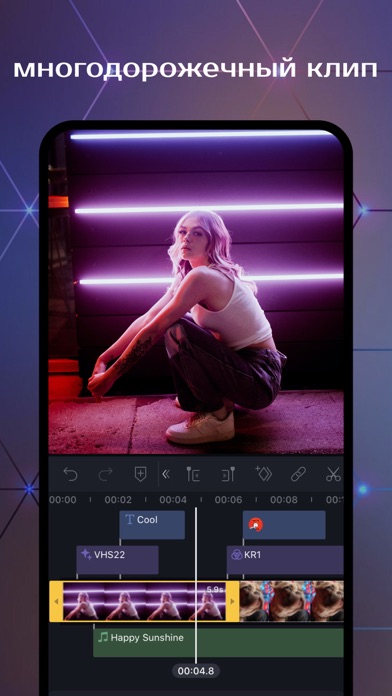Tap the right yellow trim handle
Screen dimensions: 392x696
[x=233, y=601]
